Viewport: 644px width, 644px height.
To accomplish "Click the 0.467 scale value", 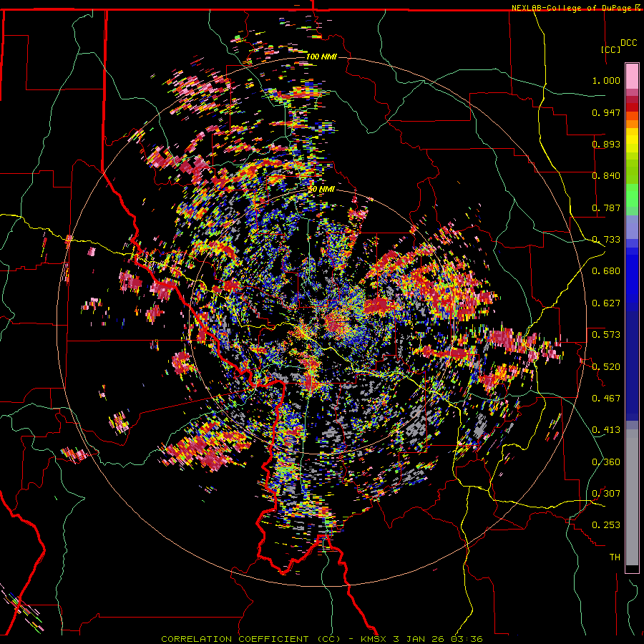I will coord(606,399).
